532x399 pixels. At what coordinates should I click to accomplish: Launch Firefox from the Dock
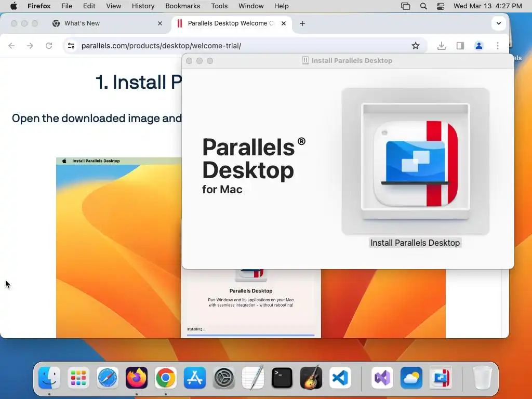pyautogui.click(x=137, y=378)
